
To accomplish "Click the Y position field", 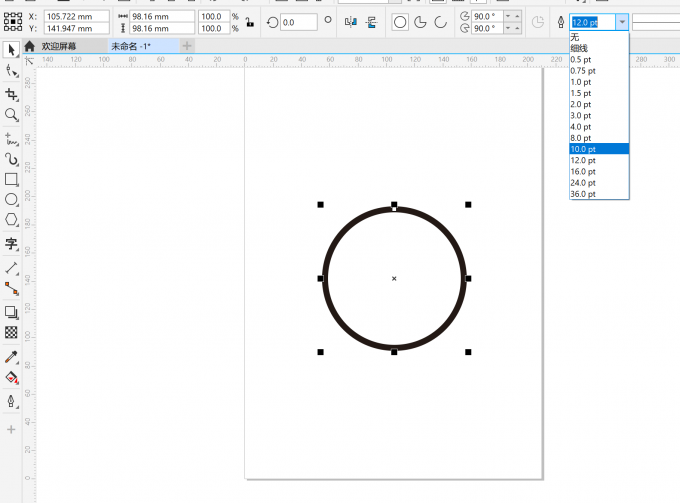I will tap(76, 29).
